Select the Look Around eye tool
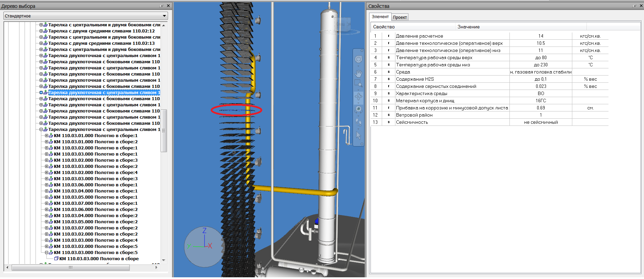 point(358,109)
